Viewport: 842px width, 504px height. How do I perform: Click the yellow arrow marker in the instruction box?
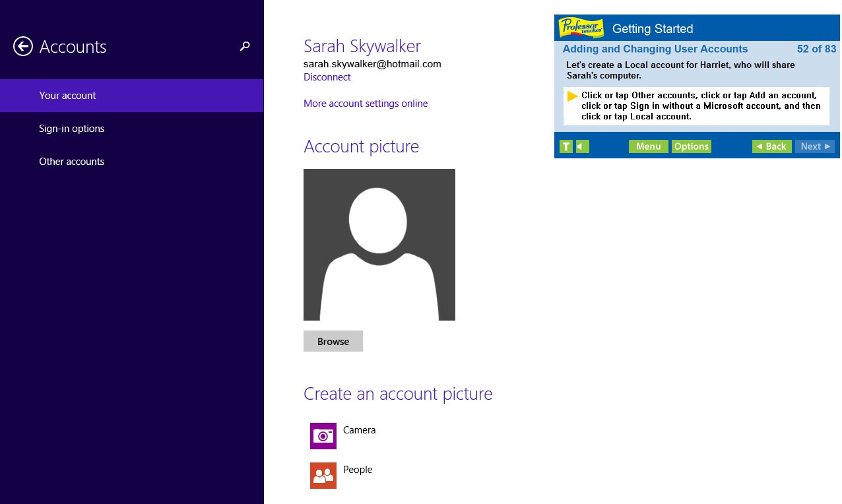point(573,96)
